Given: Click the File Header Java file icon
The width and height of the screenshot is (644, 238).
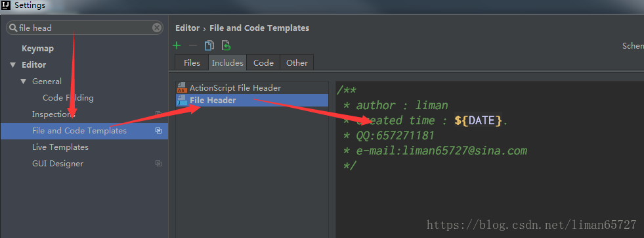Looking at the screenshot, I should coord(182,101).
